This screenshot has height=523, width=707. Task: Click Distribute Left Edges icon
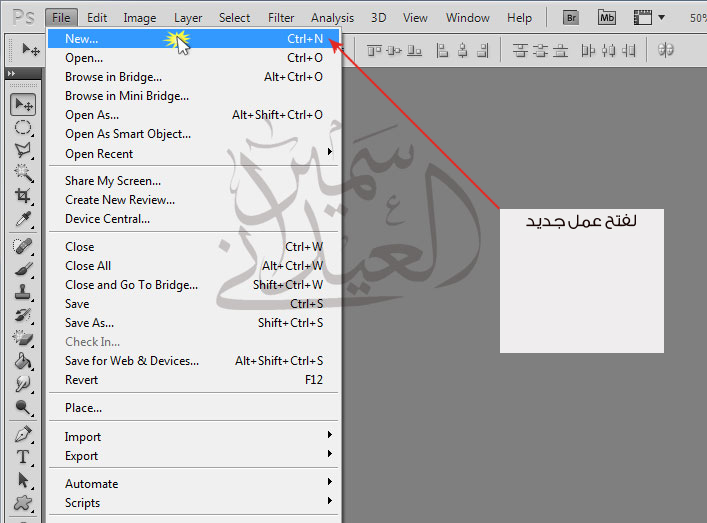click(588, 50)
